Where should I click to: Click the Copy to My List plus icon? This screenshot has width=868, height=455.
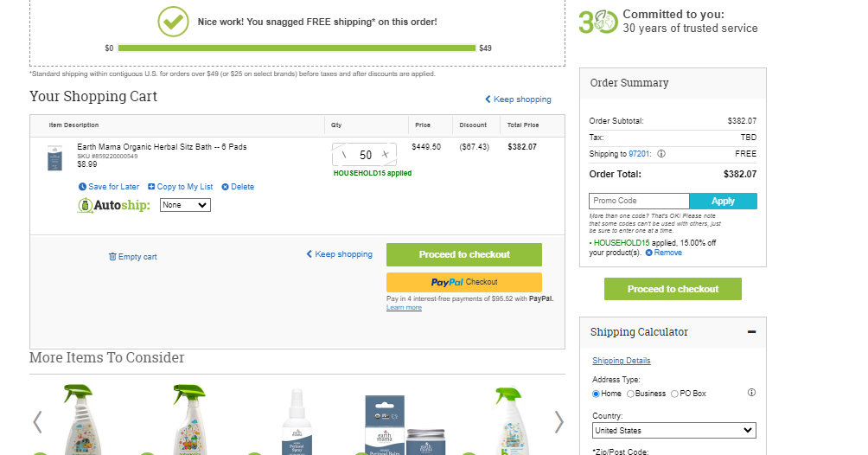coord(151,187)
